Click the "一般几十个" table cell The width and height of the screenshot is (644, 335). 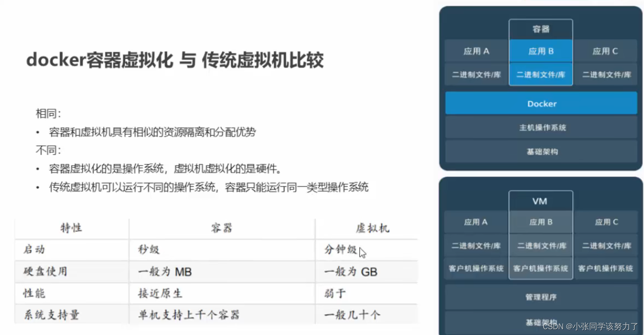click(367, 315)
